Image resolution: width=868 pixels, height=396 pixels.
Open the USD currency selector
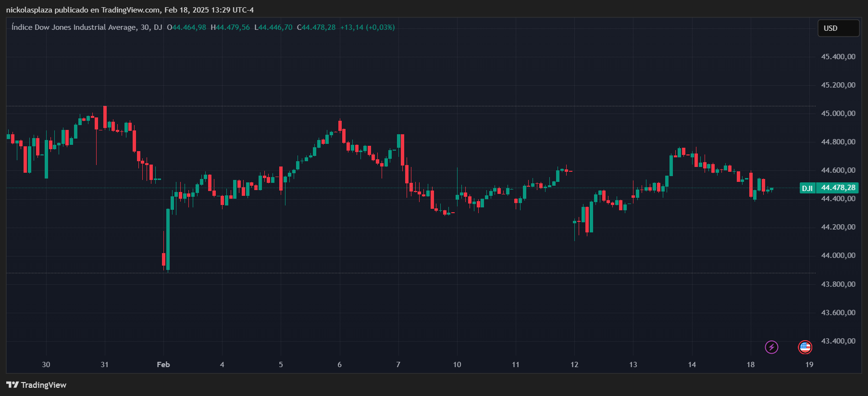coord(838,28)
